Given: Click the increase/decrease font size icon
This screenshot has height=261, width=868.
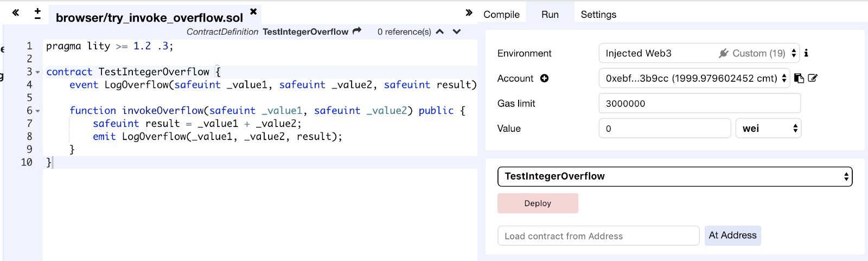Looking at the screenshot, I should pos(37,14).
